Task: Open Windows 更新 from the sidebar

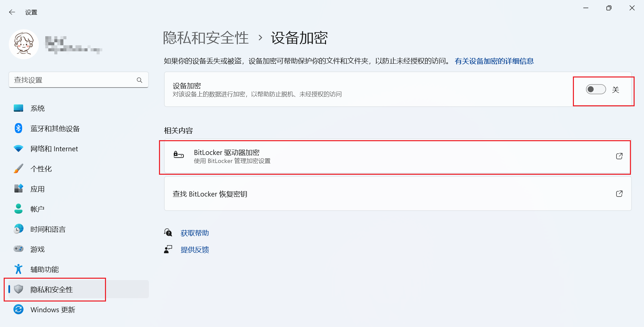Action: click(x=53, y=310)
